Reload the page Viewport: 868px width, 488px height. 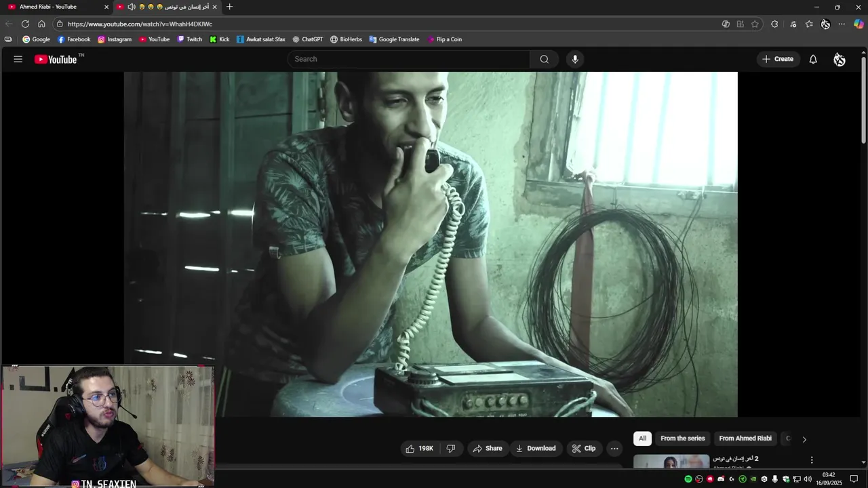click(x=25, y=24)
